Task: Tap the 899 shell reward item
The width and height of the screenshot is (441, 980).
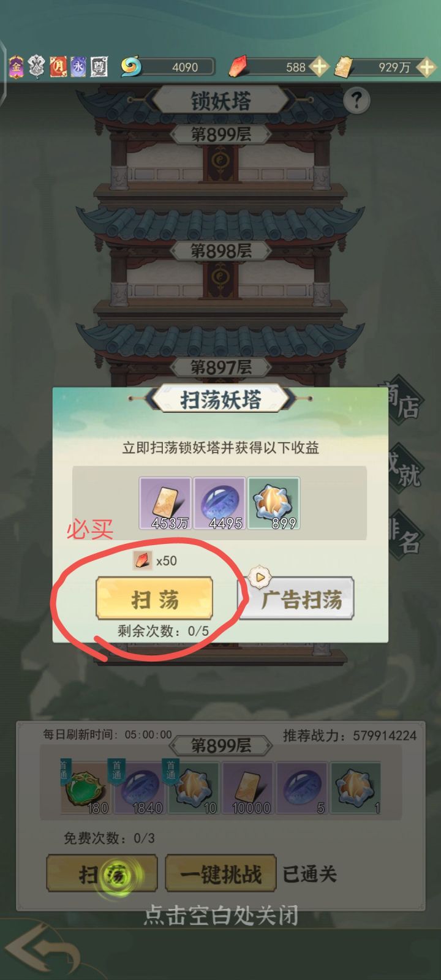Action: (274, 503)
